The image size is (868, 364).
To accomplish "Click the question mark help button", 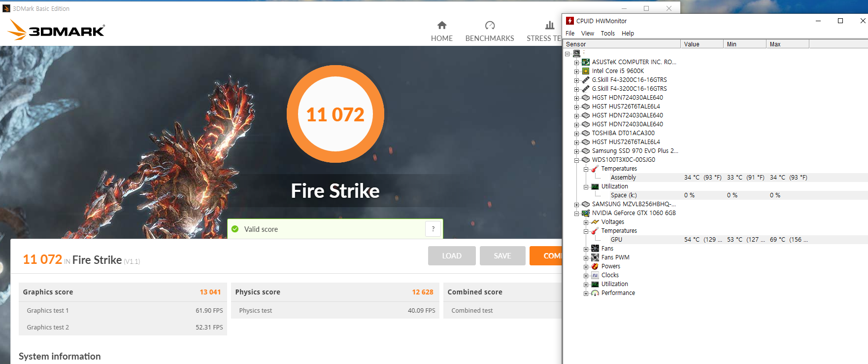I will (433, 229).
